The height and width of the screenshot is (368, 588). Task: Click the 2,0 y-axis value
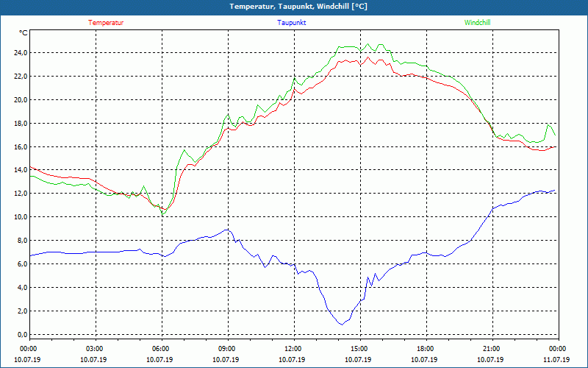22,311
